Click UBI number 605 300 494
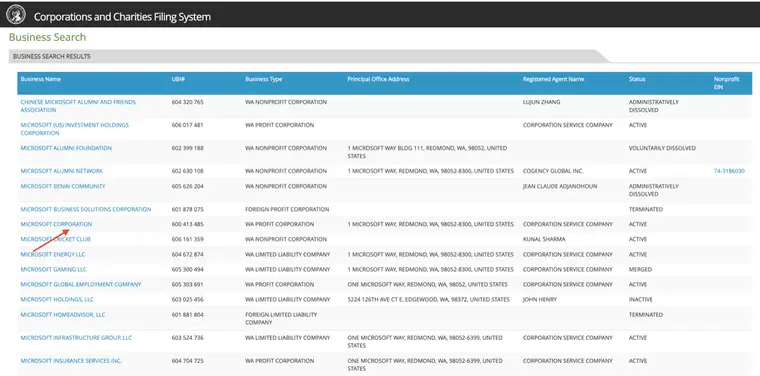This screenshot has height=376, width=760. point(188,269)
